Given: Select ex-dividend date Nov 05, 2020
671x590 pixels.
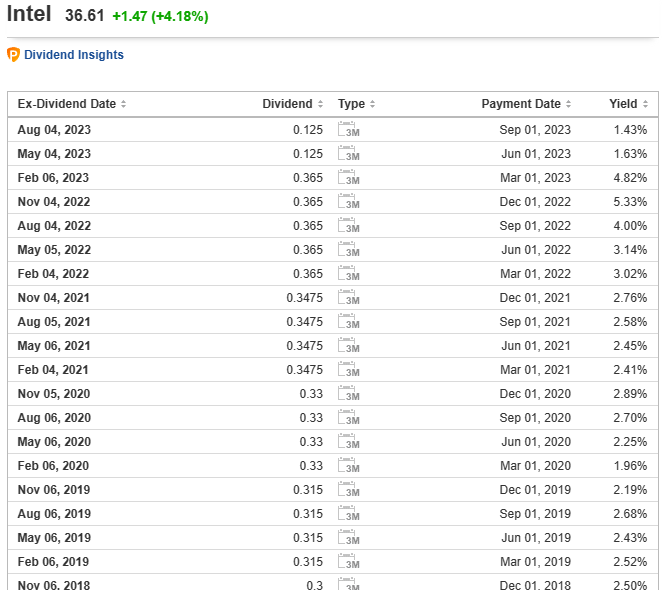Looking at the screenshot, I should (x=53, y=393).
